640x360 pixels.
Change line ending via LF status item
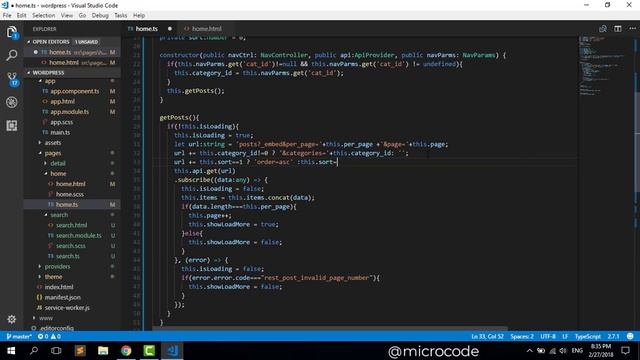click(x=565, y=336)
